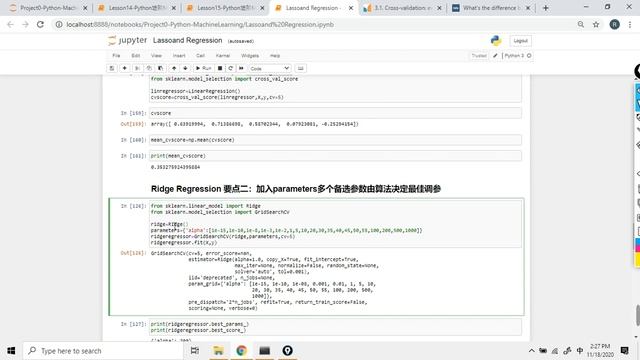Click the Out[126] GridSearchCV output text
This screenshot has height=360, width=640.
(264, 281)
